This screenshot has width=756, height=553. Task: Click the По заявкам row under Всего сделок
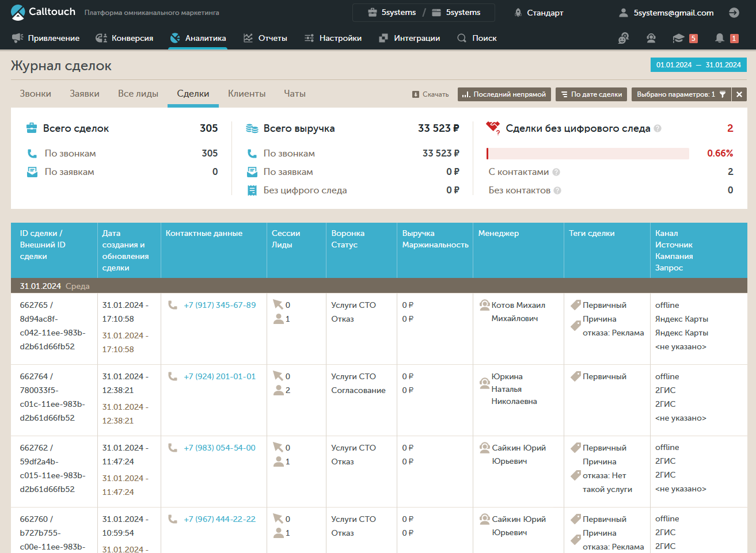pos(122,172)
